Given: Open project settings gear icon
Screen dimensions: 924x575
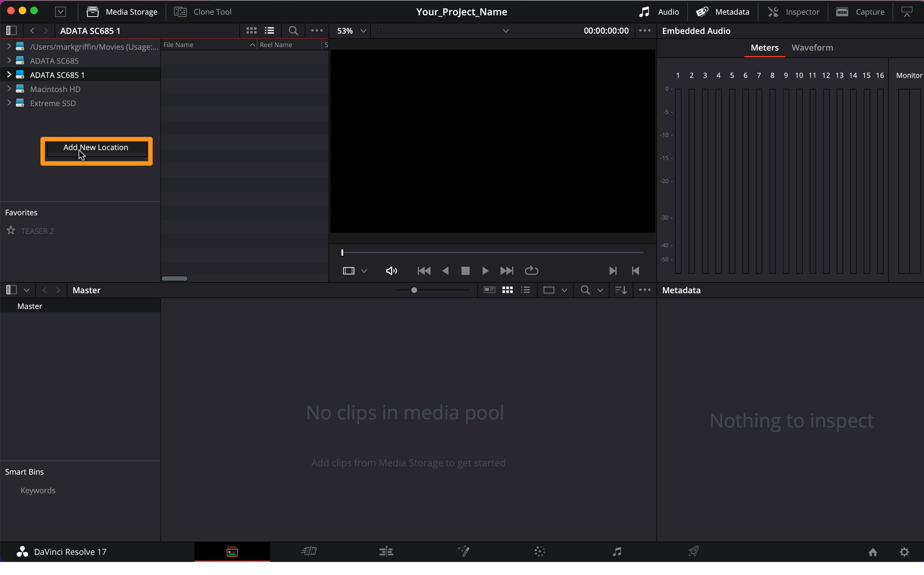Looking at the screenshot, I should [904, 552].
